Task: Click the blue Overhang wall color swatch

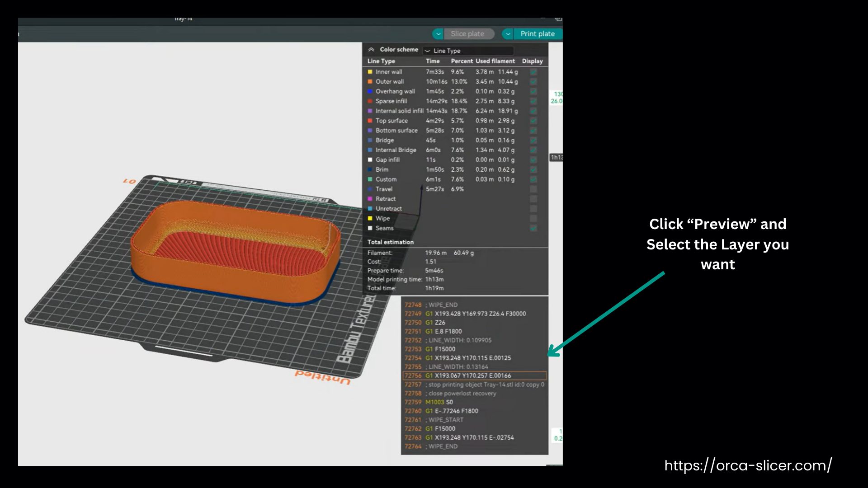Action: point(370,91)
